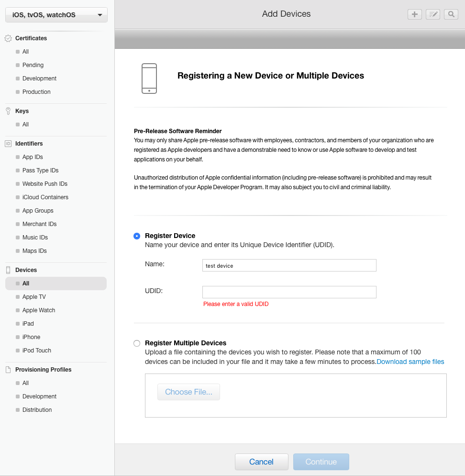The image size is (465, 476).
Task: Open Distribution provisioning profiles
Action: click(37, 409)
